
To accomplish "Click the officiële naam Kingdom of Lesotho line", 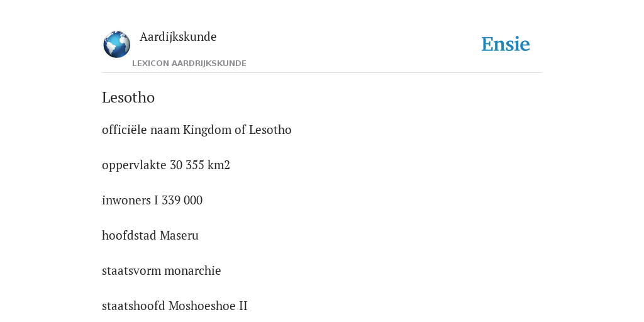I will [x=197, y=130].
